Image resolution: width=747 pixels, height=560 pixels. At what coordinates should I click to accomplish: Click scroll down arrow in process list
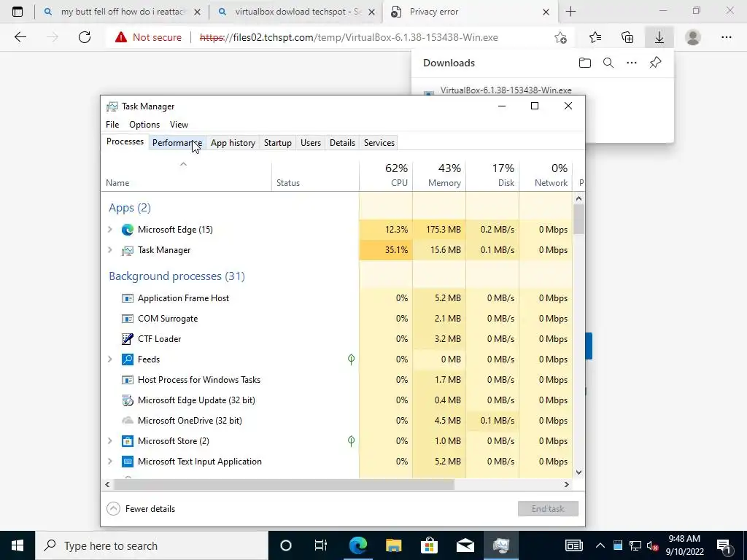(x=578, y=472)
